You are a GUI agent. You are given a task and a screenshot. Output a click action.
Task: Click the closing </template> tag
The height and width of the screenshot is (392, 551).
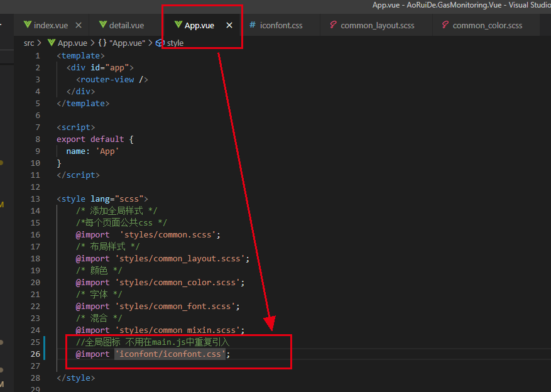point(84,104)
